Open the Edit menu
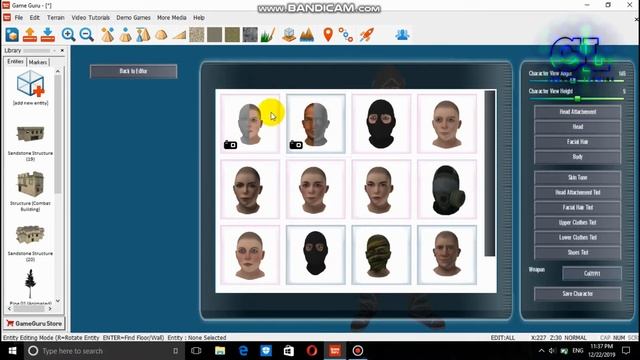640x360 pixels. (35, 18)
